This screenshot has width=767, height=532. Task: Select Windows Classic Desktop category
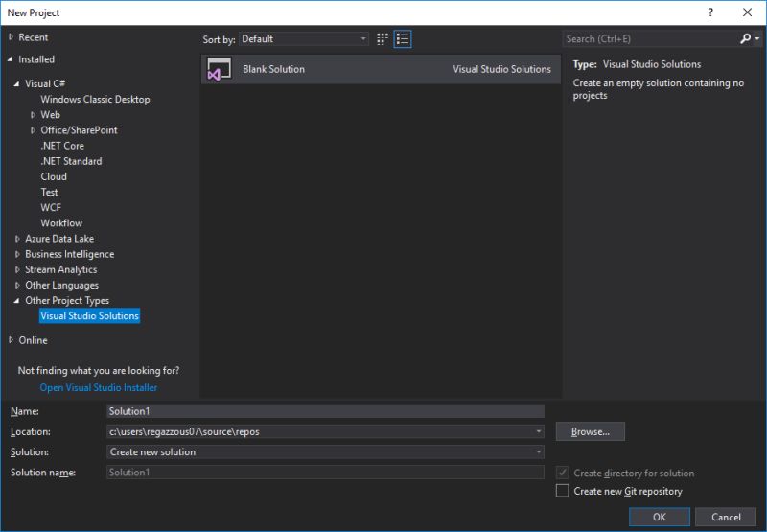(95, 100)
